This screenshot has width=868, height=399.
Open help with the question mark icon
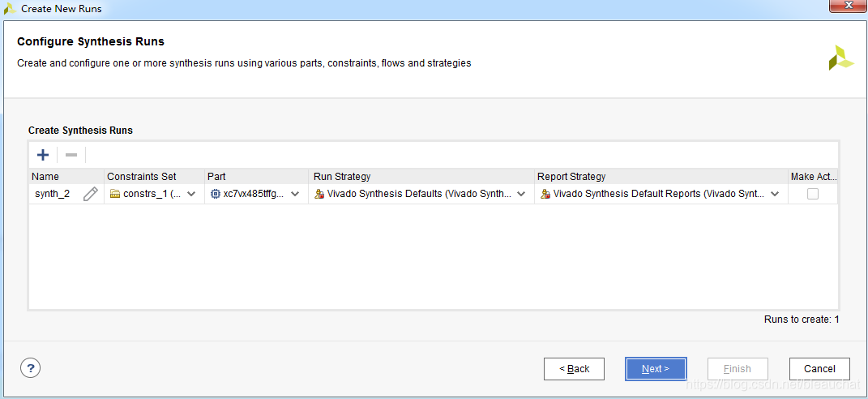31,367
